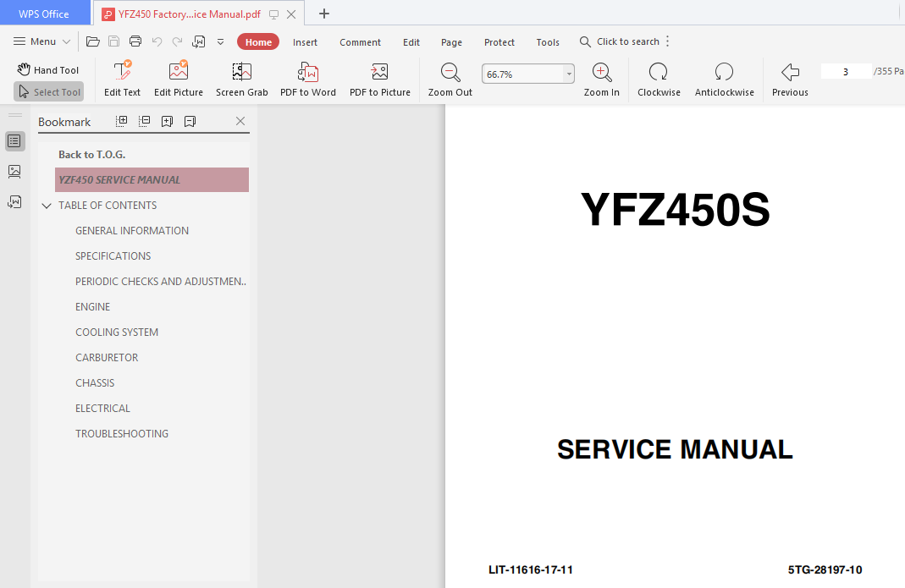Click the Collapse all bookmarks icon
The image size is (905, 588).
click(x=144, y=121)
